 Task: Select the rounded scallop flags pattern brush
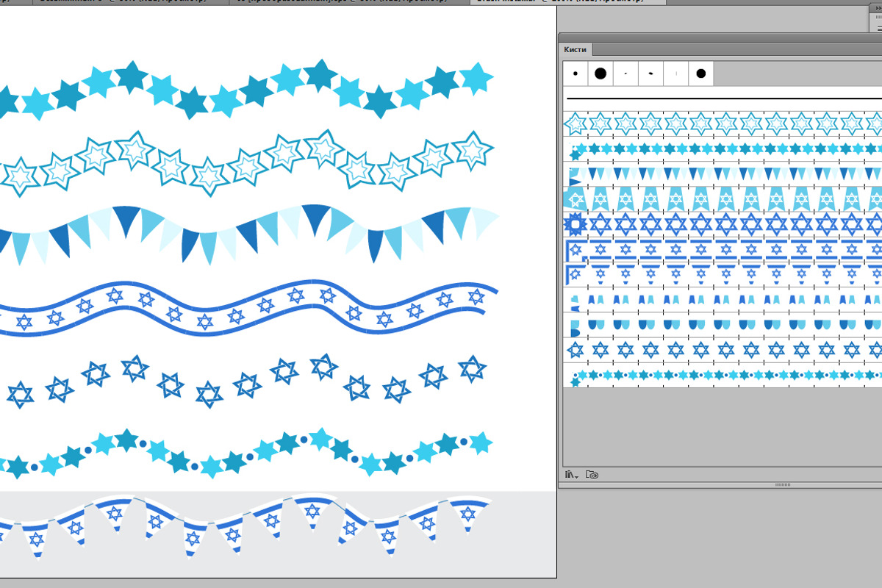tap(723, 325)
